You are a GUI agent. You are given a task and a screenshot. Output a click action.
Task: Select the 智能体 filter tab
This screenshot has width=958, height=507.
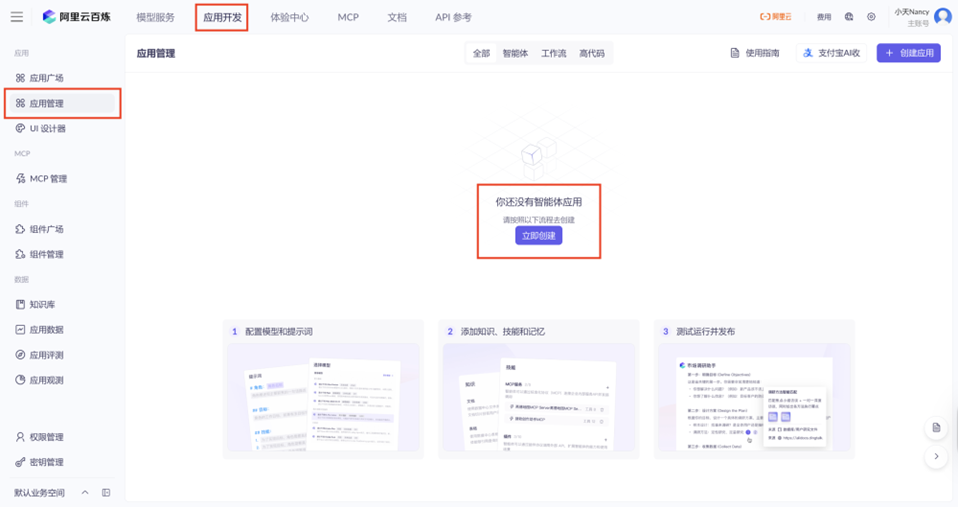pyautogui.click(x=515, y=53)
